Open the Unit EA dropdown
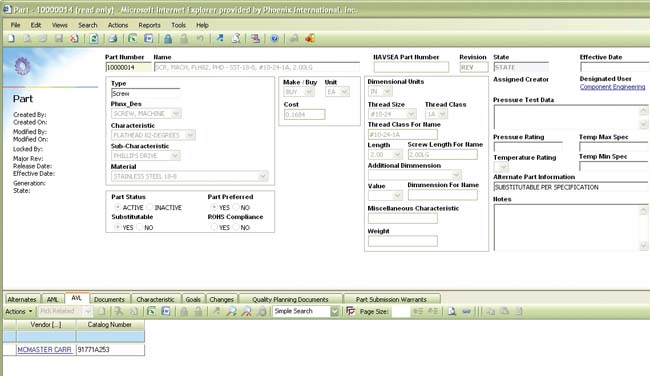650x376 pixels. point(344,92)
